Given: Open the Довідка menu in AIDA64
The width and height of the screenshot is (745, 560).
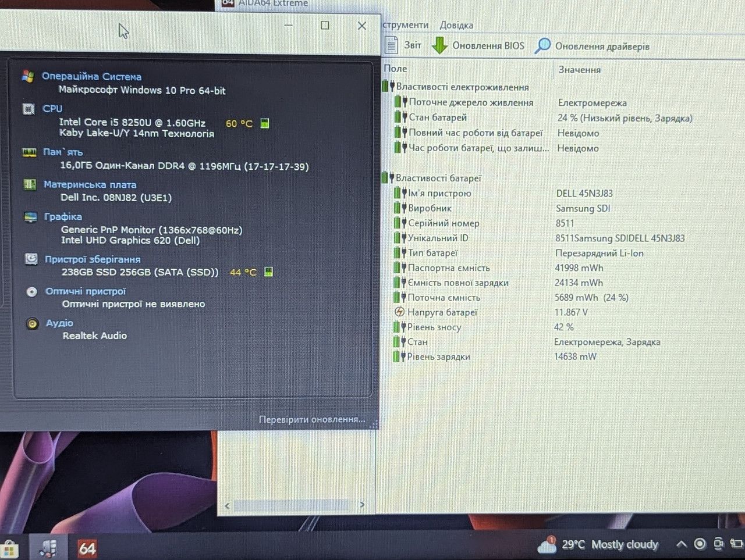Looking at the screenshot, I should 456,25.
